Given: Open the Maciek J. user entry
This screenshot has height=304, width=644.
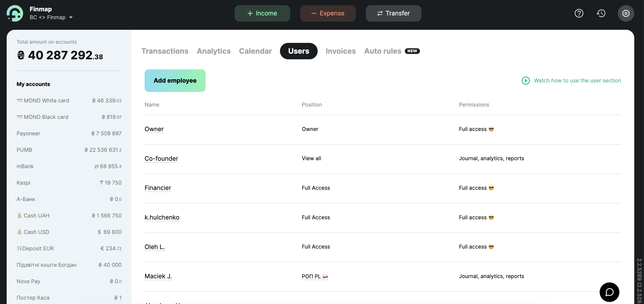Looking at the screenshot, I should pyautogui.click(x=158, y=276).
